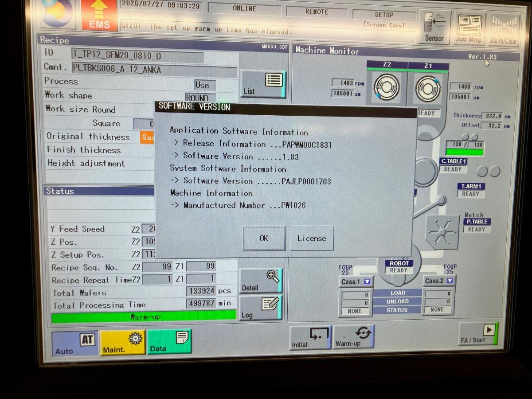Click the Work shape ROUND field
The image size is (532, 399).
pyautogui.click(x=200, y=98)
